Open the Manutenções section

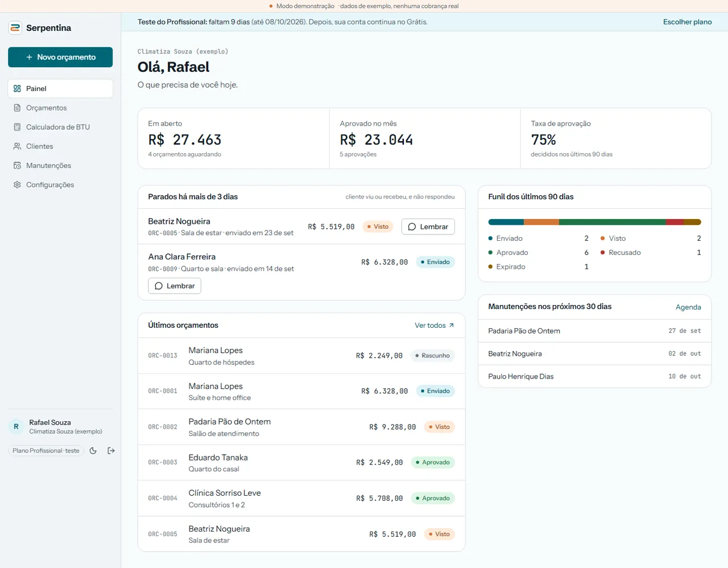[x=60, y=166]
